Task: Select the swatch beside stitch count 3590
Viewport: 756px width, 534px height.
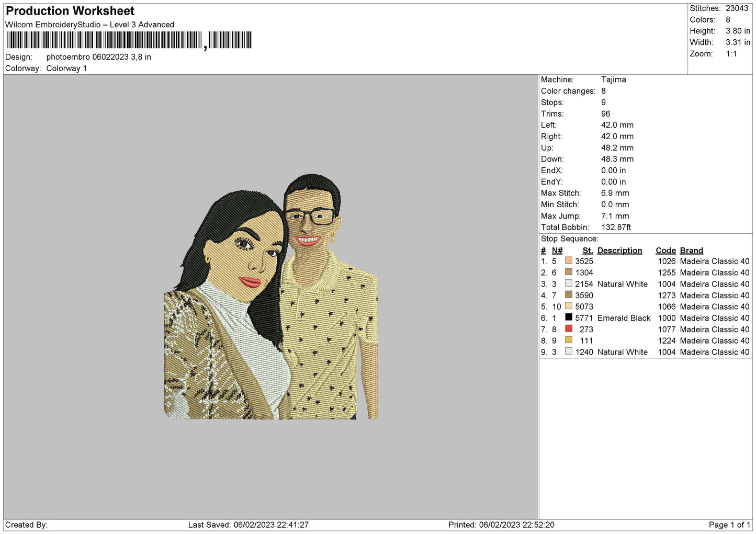Action: (x=569, y=294)
